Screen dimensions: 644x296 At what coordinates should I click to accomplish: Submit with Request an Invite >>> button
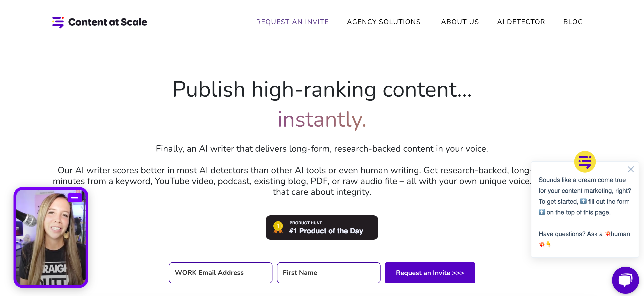point(430,273)
